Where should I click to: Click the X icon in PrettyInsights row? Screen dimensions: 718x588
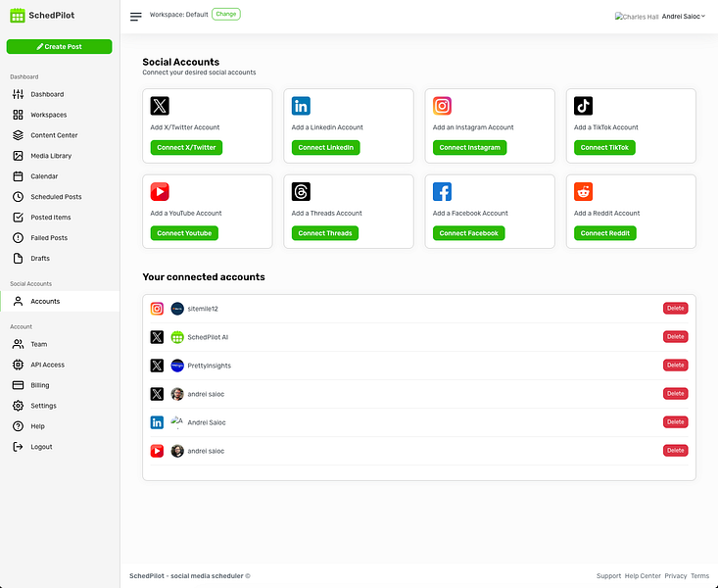coord(157,366)
